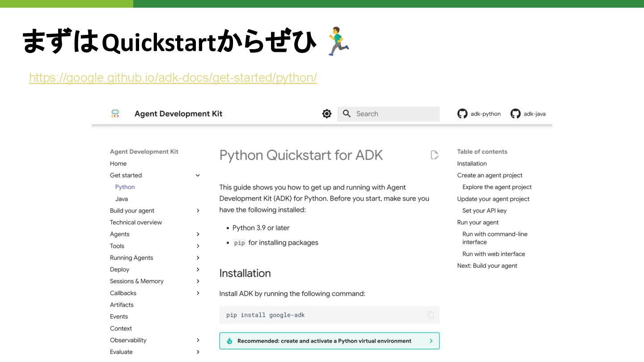Click the Get started sidebar label

126,175
